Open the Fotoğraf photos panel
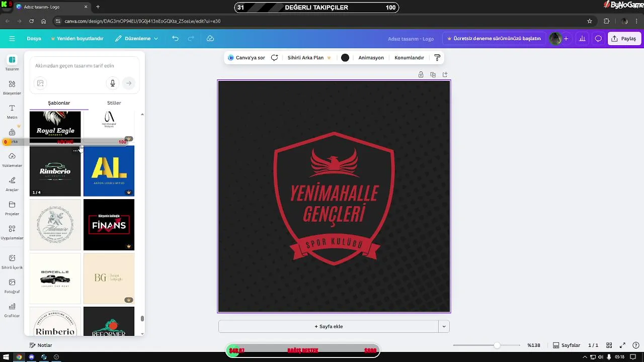644x362 pixels. (12, 286)
